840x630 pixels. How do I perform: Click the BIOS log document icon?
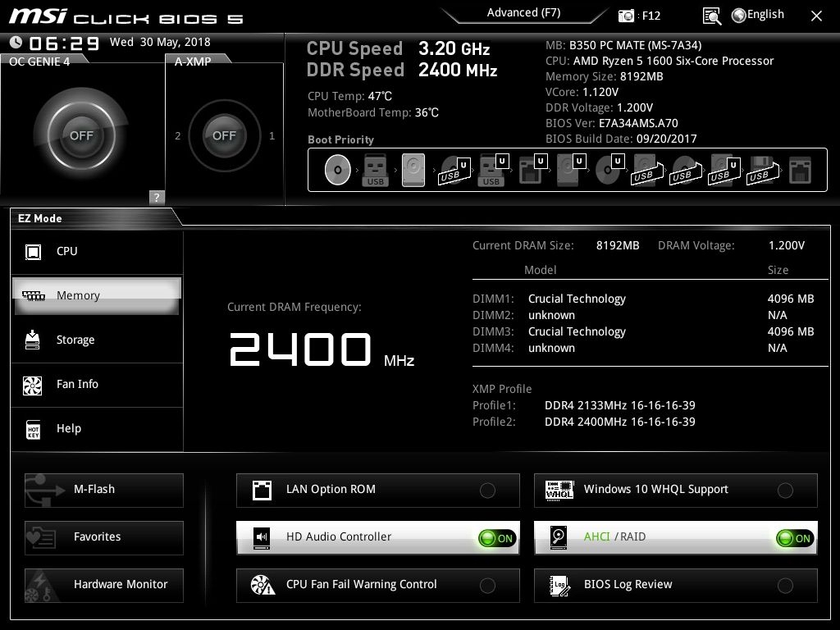pyautogui.click(x=559, y=586)
